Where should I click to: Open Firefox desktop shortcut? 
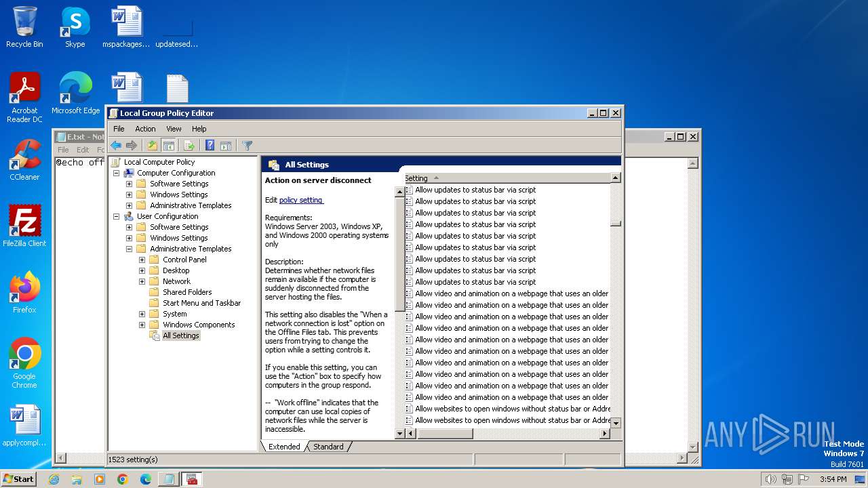24,293
